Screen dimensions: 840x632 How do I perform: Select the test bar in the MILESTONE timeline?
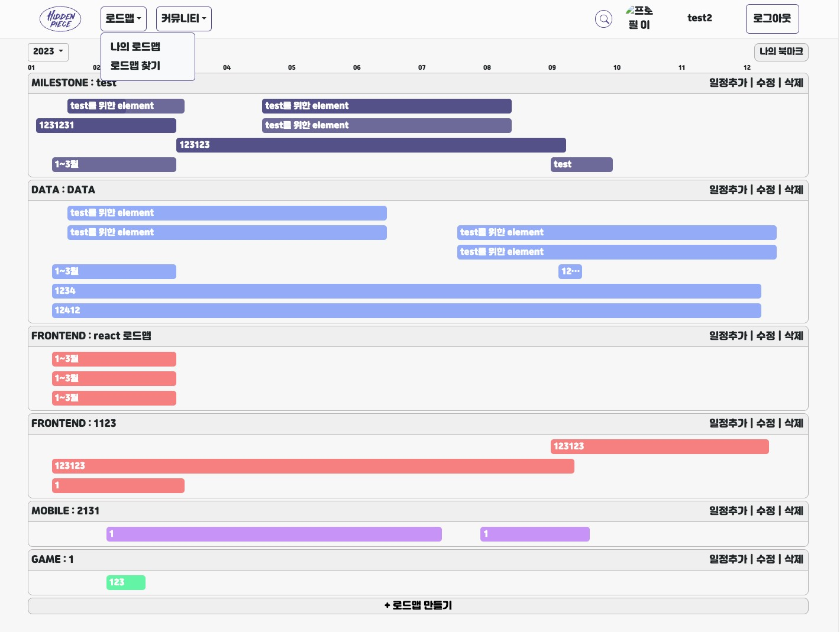(581, 164)
